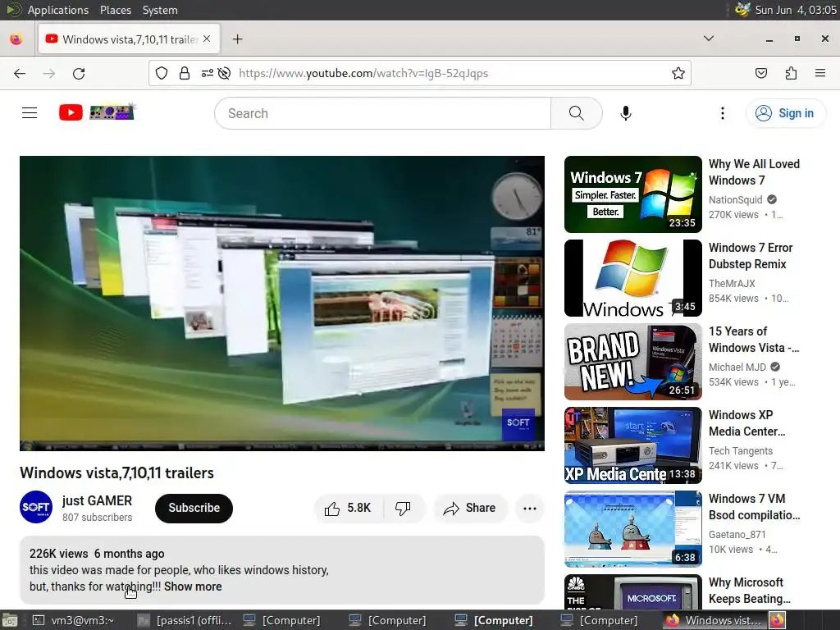Image resolution: width=840 pixels, height=630 pixels.
Task: Switch to Windows vista Firefox taskbar entry
Action: (x=714, y=620)
